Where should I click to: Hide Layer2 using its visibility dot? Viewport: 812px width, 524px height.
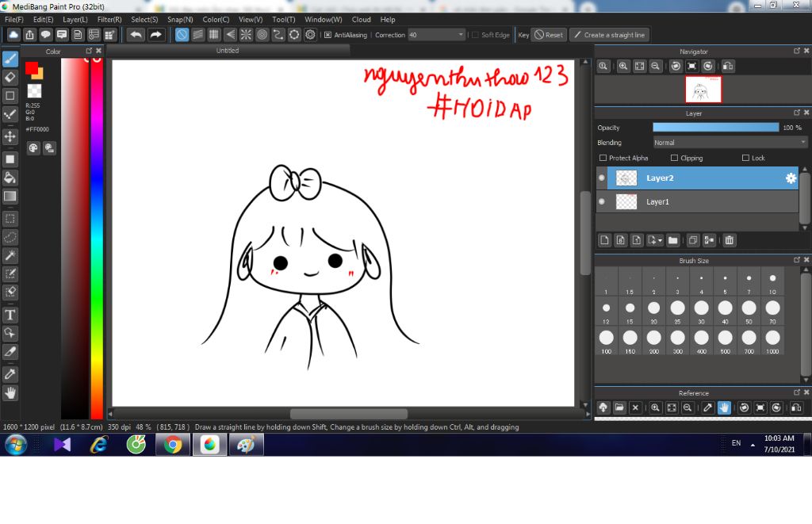pyautogui.click(x=602, y=178)
